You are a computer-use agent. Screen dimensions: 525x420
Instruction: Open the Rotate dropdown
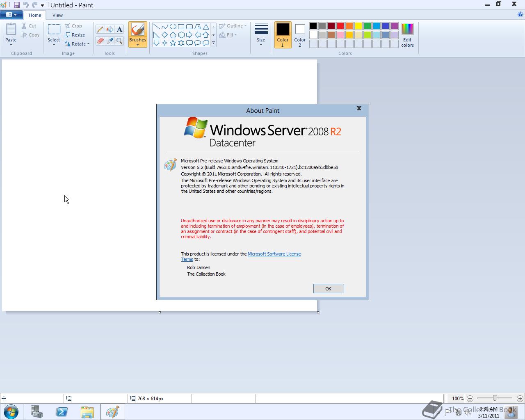pos(77,44)
